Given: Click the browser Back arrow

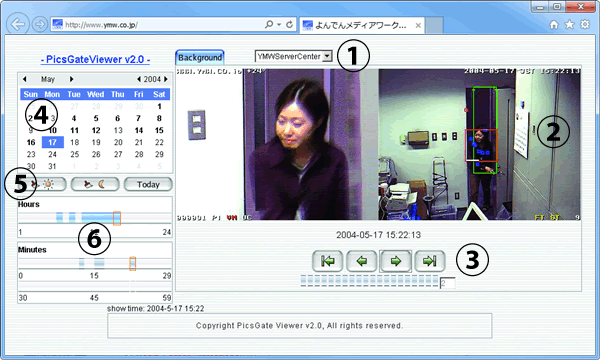Looking at the screenshot, I should point(18,24).
